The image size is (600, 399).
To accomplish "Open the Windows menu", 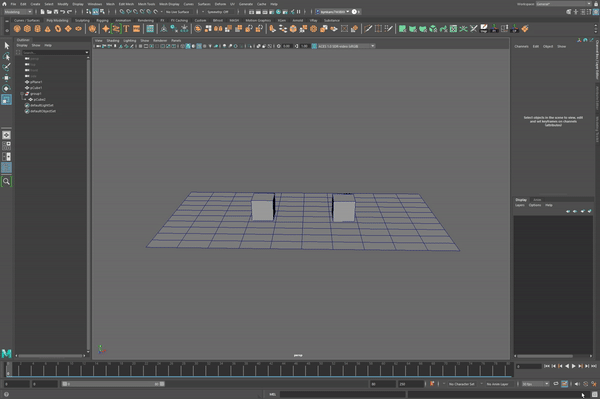I will coord(95,4).
